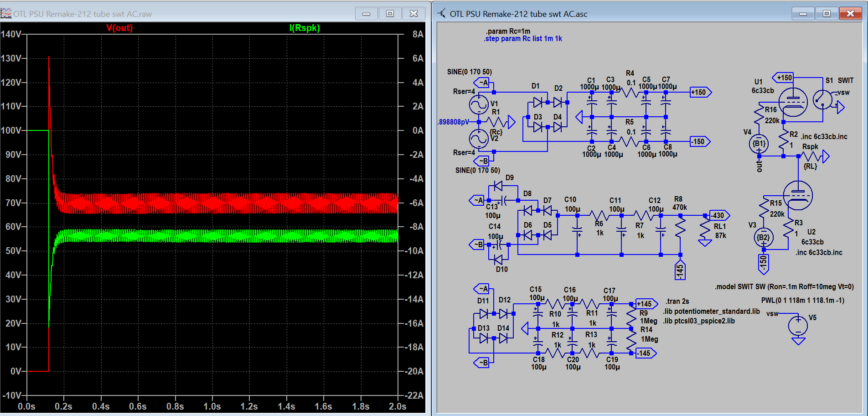Click the 100V label on left axis
The image size is (868, 416).
point(11,130)
